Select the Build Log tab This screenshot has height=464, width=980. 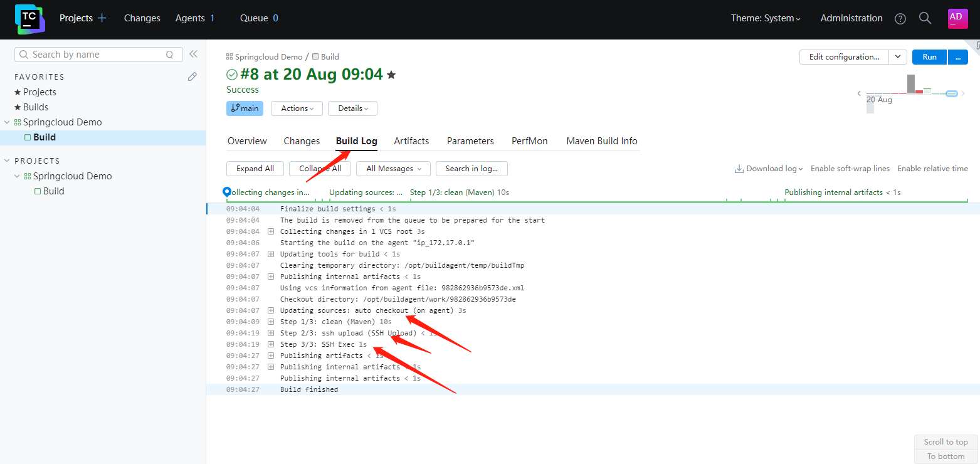(x=357, y=141)
